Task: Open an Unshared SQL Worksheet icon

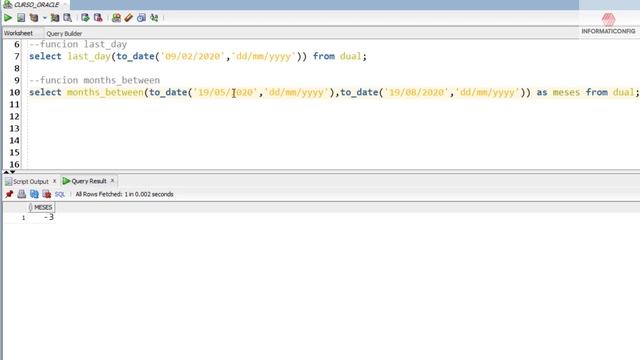Action: (x=116, y=18)
